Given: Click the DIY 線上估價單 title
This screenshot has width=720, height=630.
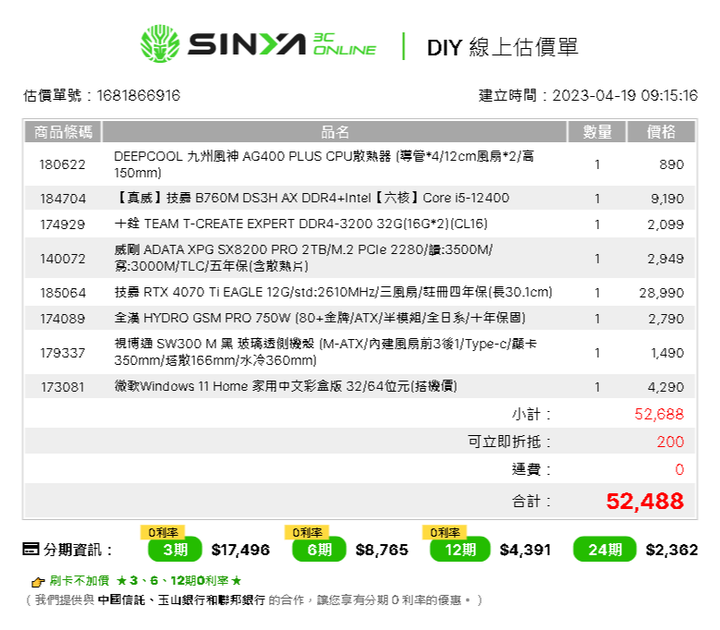Looking at the screenshot, I should coord(502,47).
